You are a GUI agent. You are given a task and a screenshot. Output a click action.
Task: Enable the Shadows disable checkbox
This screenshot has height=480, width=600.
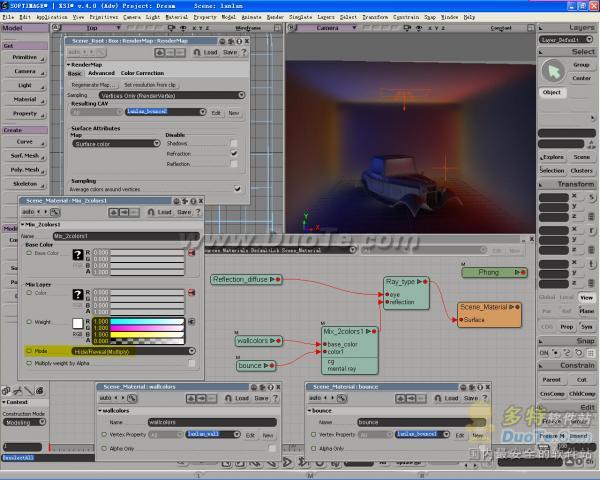click(x=235, y=143)
